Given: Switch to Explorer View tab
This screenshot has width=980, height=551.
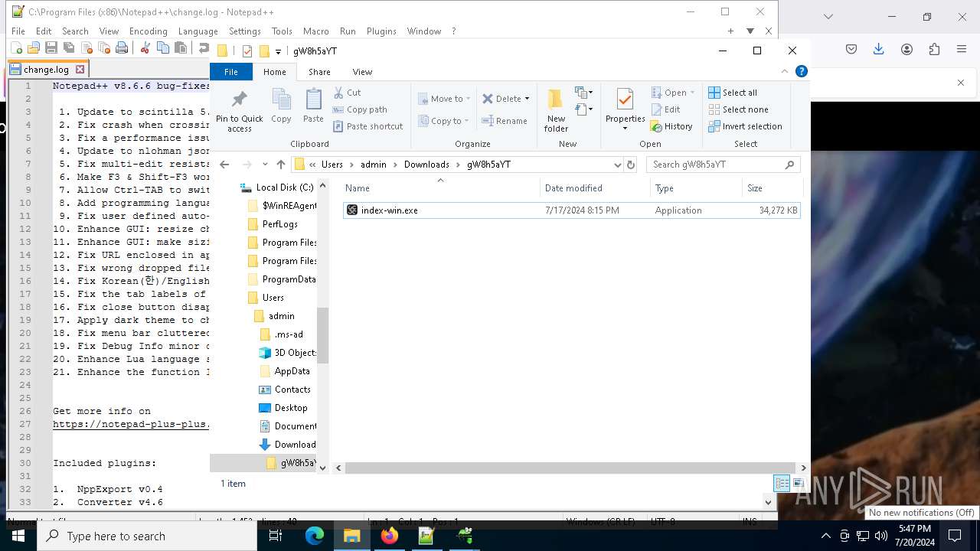Looking at the screenshot, I should 362,72.
